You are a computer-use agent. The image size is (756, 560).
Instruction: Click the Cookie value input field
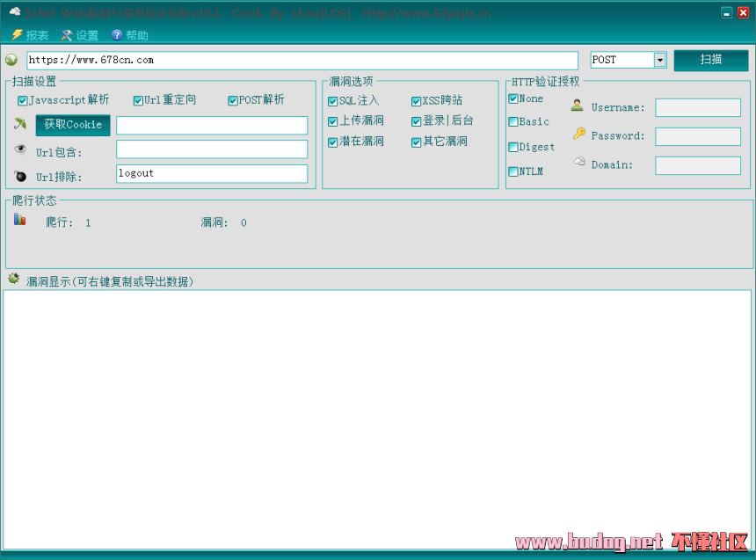tap(212, 126)
